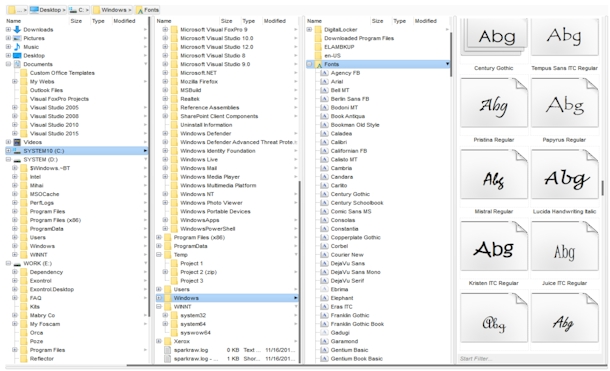The image size is (610, 371).
Task: Click the Pictures folder icon
Action: point(17,38)
